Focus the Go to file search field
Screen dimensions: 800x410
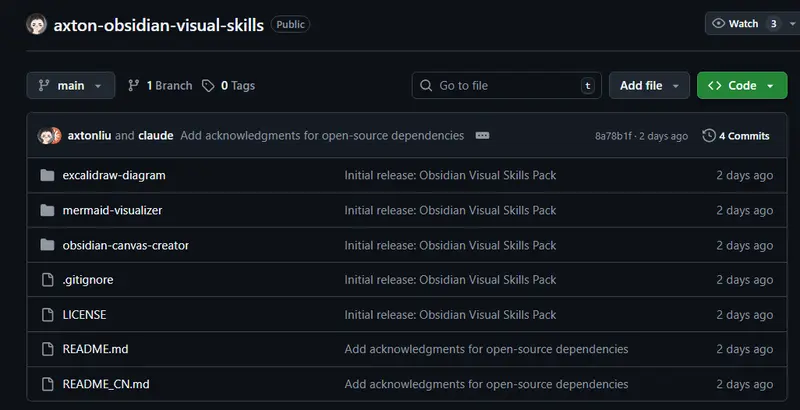click(507, 86)
